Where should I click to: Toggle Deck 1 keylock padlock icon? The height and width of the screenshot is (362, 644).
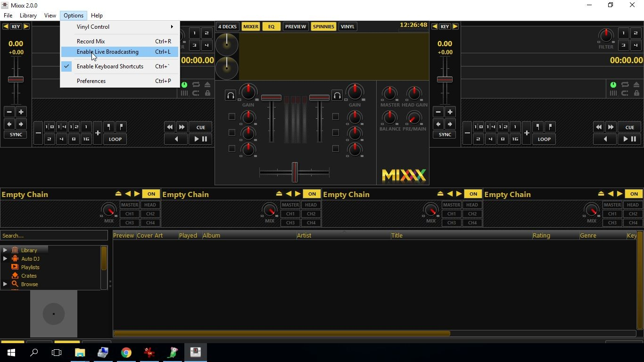(x=207, y=93)
